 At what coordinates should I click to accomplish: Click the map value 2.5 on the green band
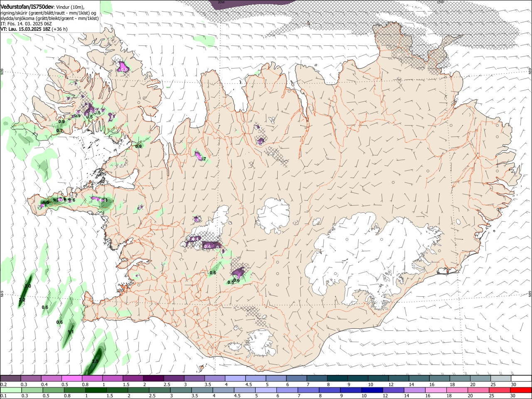click(x=95, y=362)
